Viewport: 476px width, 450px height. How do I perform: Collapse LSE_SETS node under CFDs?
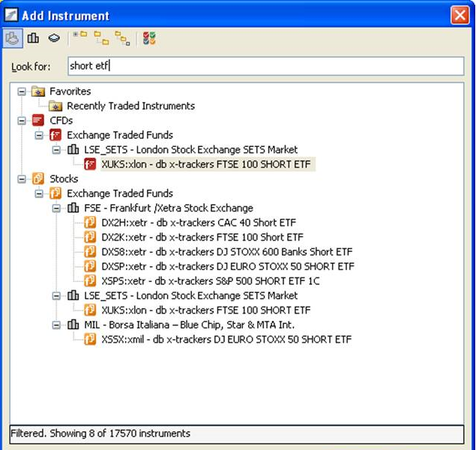coord(56,150)
